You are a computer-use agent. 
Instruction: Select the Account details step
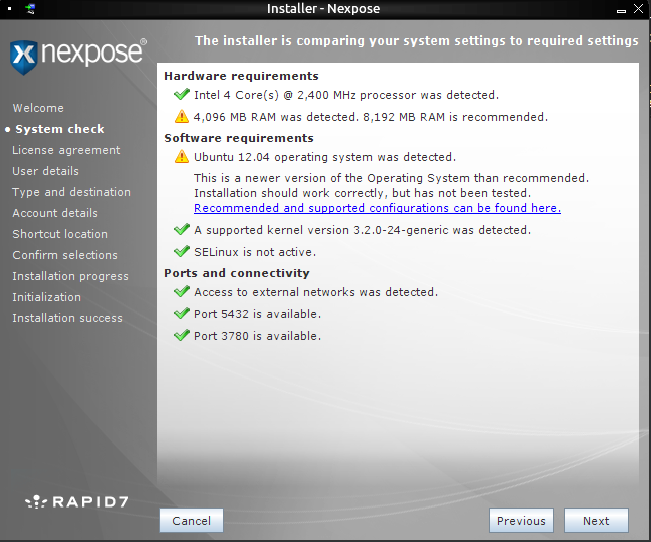click(x=55, y=213)
